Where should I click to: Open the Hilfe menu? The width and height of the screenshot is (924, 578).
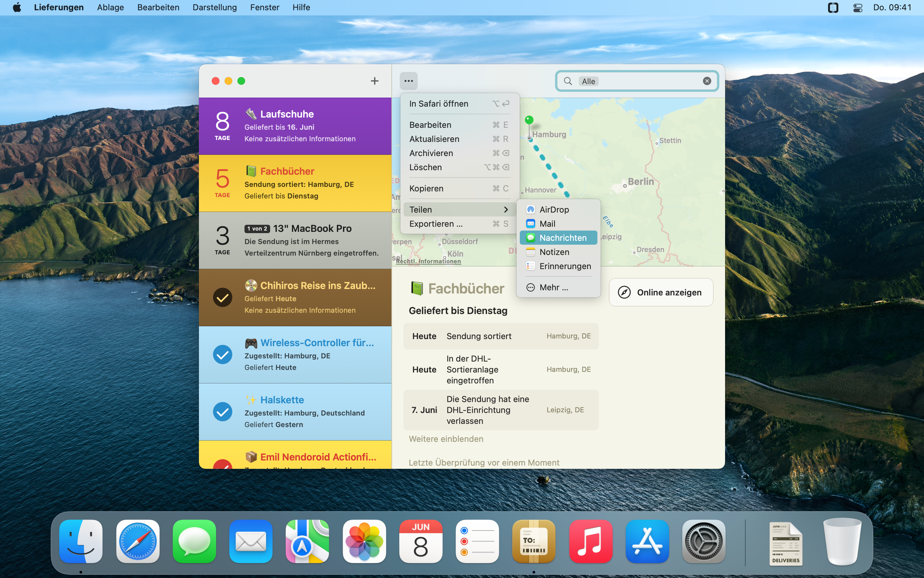pos(301,7)
